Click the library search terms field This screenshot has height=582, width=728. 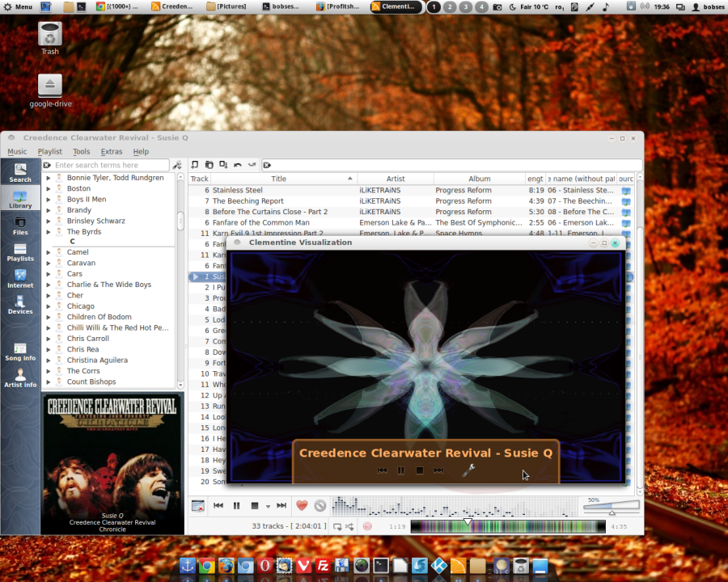point(105,165)
